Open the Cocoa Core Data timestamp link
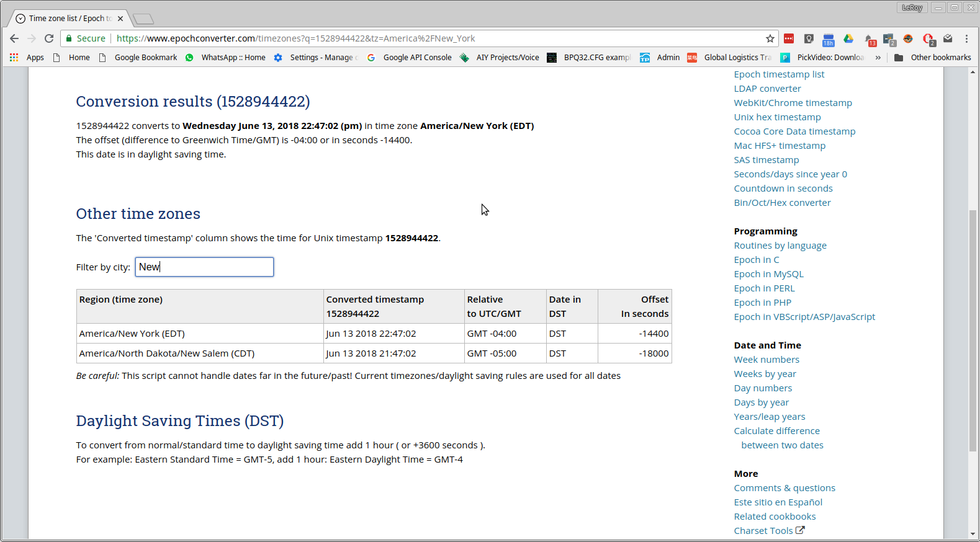This screenshot has height=542, width=980. [794, 131]
